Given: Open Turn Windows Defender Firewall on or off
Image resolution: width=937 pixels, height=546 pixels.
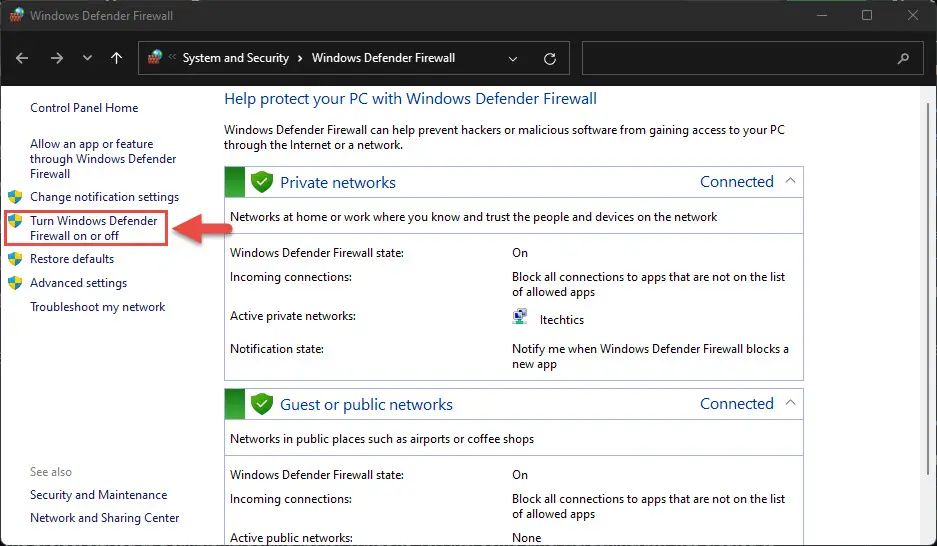Looking at the screenshot, I should pos(94,228).
